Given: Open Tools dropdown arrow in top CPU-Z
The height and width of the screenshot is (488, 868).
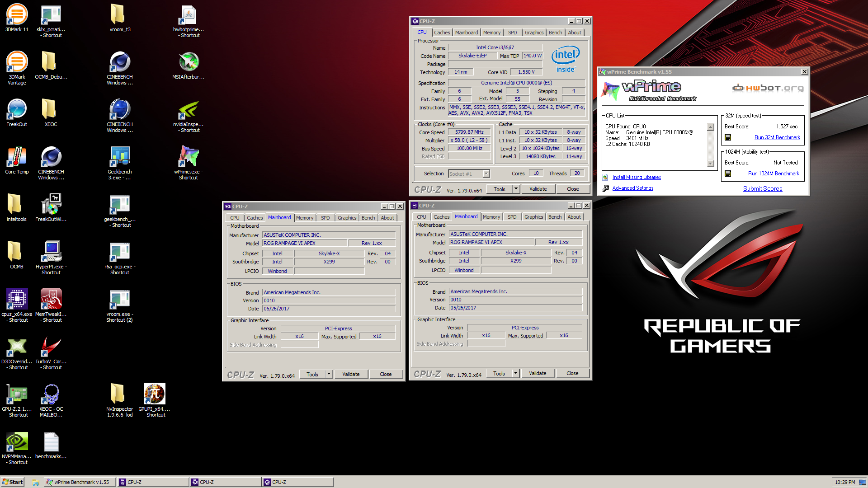Looking at the screenshot, I should click(516, 189).
